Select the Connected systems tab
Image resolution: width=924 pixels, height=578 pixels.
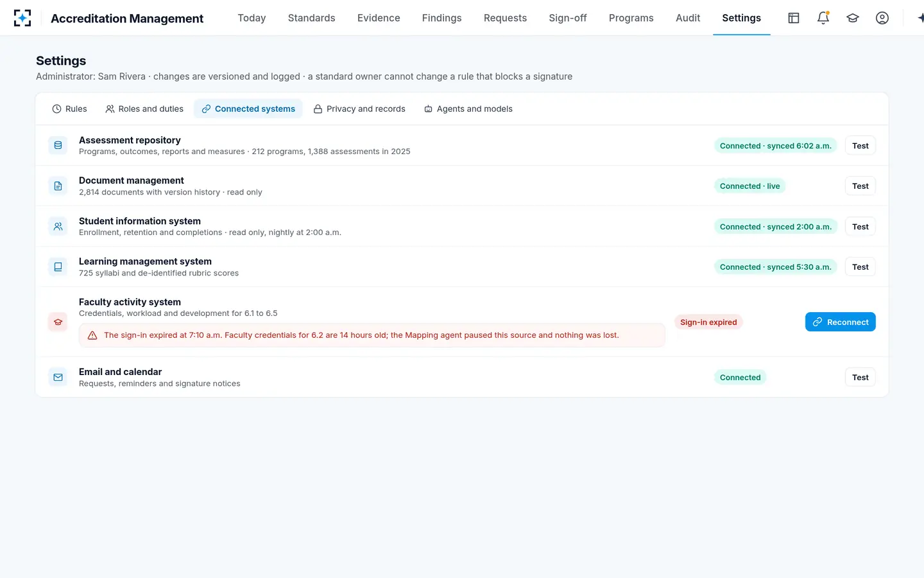pyautogui.click(x=248, y=109)
